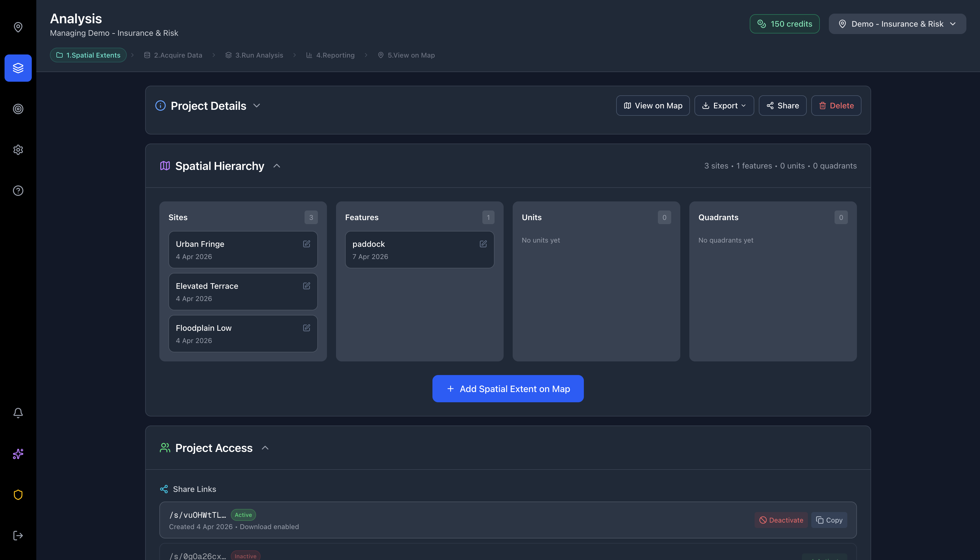The height and width of the screenshot is (560, 980).
Task: Click the Spatial Hierarchy map icon
Action: [165, 166]
